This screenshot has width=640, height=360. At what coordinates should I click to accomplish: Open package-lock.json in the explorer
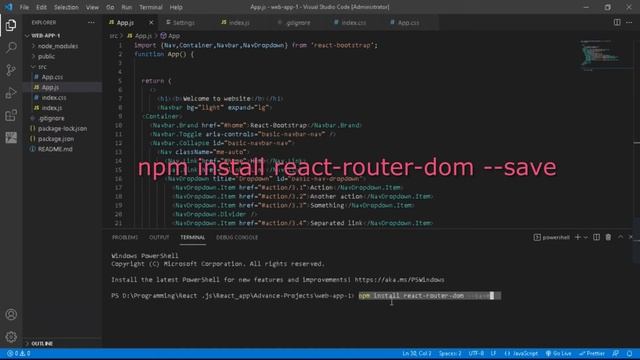[61, 129]
